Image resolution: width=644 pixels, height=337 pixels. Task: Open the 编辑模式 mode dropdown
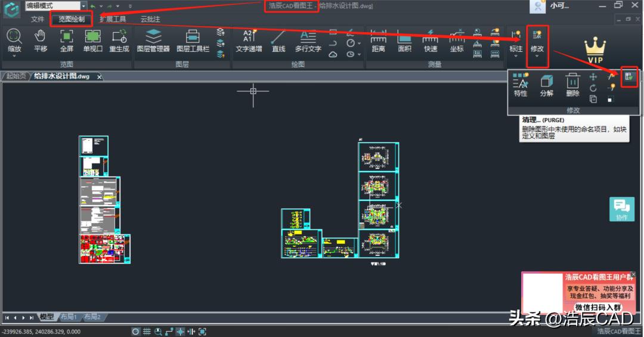tap(83, 6)
